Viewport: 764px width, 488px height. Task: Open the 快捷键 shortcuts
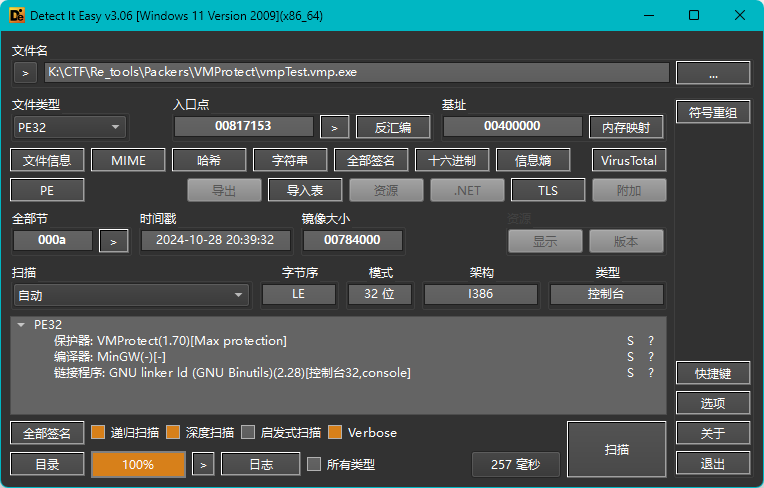pos(713,374)
